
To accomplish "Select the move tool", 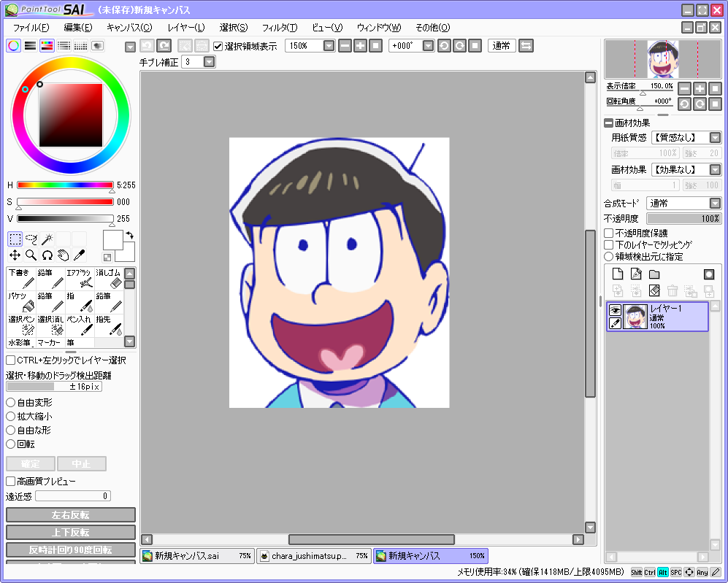I will click(15, 255).
